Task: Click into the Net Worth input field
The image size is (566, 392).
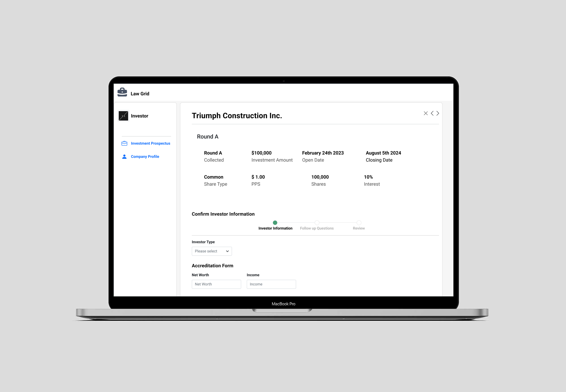Action: tap(216, 284)
